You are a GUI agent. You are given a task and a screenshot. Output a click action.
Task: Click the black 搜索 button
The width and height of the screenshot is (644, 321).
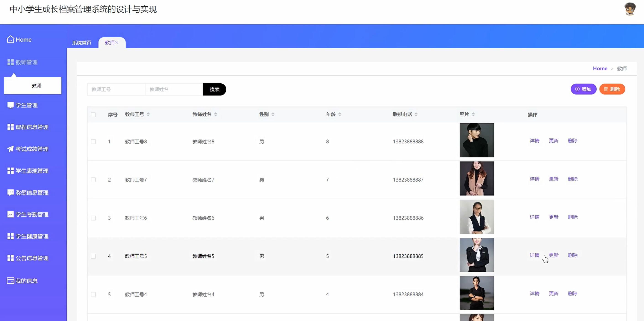click(214, 89)
